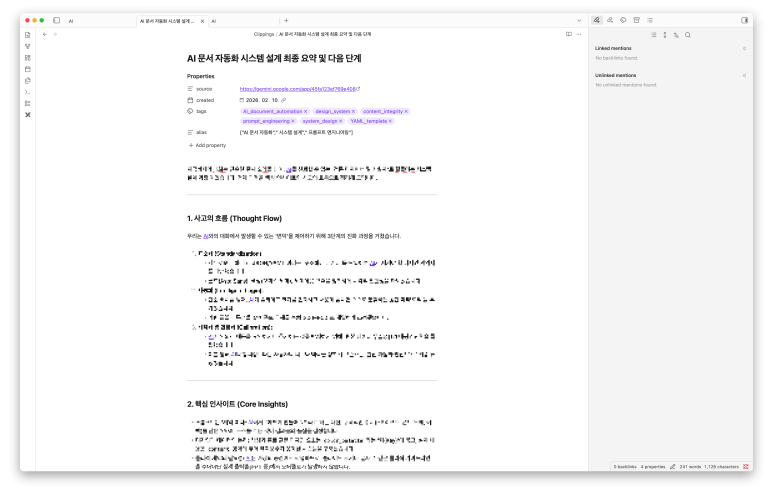Navigate back with the left arrow
Screen dimensions: 773x498
(x=45, y=34)
